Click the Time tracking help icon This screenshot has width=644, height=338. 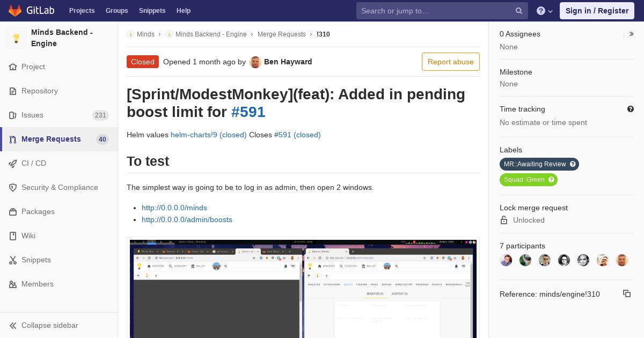pos(631,109)
